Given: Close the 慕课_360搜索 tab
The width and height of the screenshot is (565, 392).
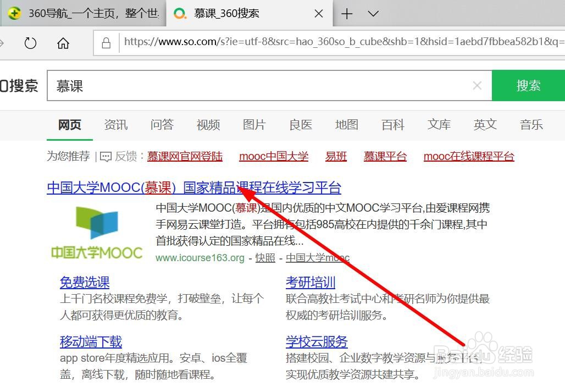Looking at the screenshot, I should pos(319,14).
